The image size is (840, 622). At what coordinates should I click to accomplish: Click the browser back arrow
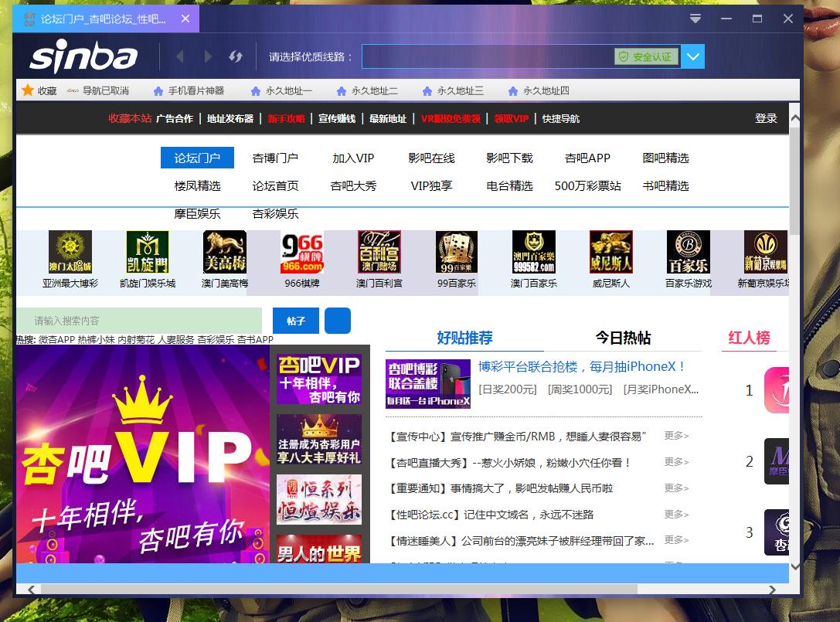(x=181, y=56)
